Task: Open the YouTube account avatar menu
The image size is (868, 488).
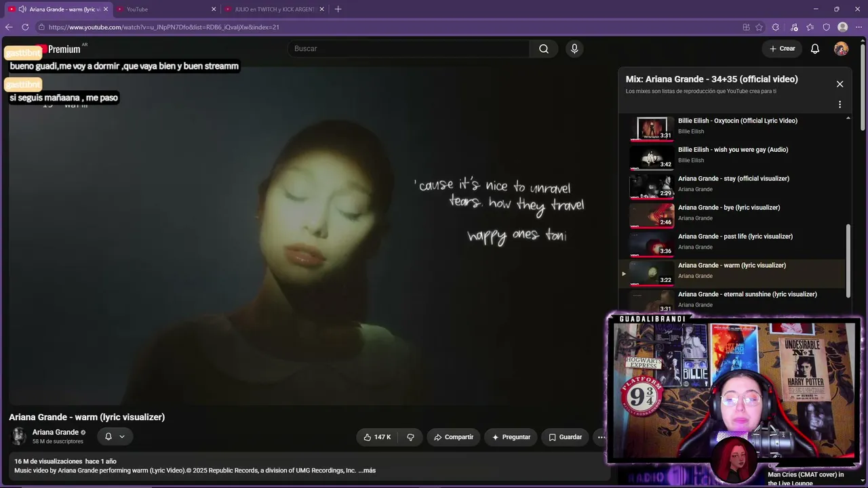Action: (841, 49)
